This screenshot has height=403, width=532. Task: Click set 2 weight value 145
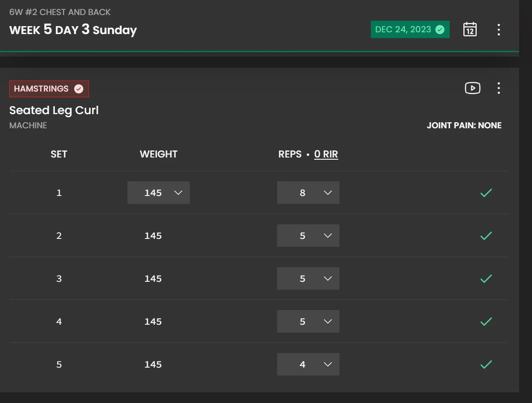(x=153, y=236)
